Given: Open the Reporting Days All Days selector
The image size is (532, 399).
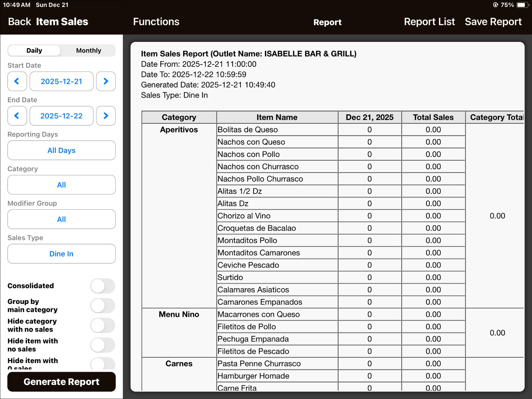Looking at the screenshot, I should 62,150.
